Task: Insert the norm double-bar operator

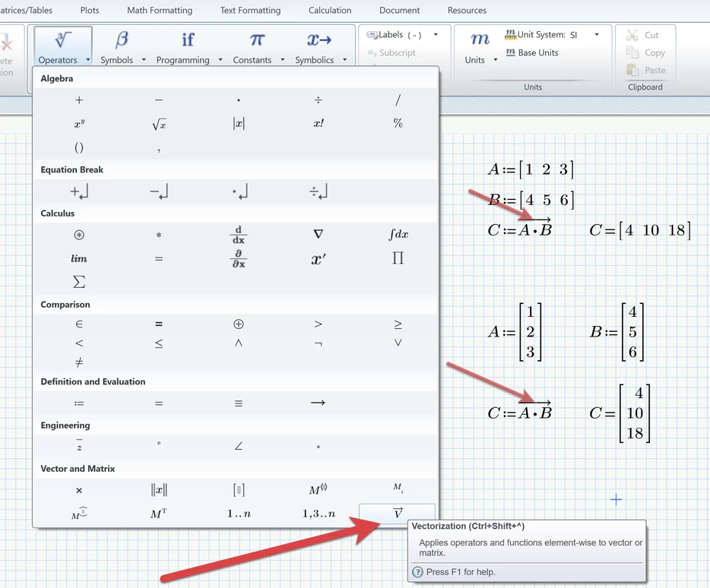Action: tap(159, 490)
